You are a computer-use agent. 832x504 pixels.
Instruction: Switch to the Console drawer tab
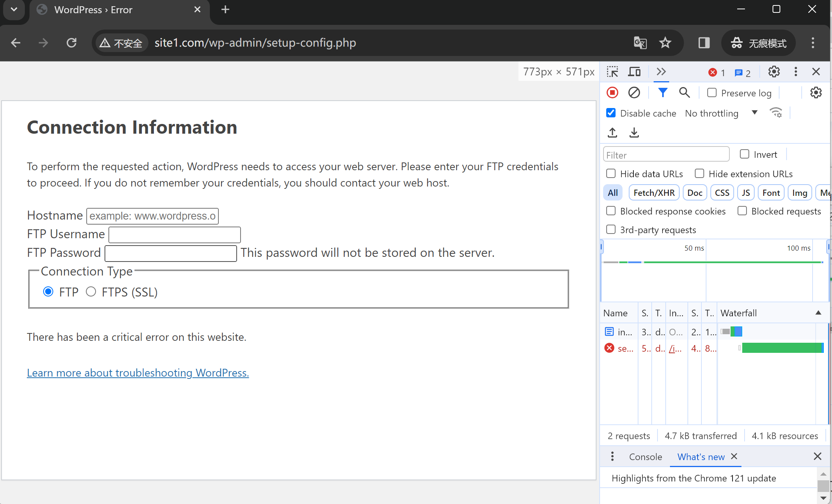645,457
